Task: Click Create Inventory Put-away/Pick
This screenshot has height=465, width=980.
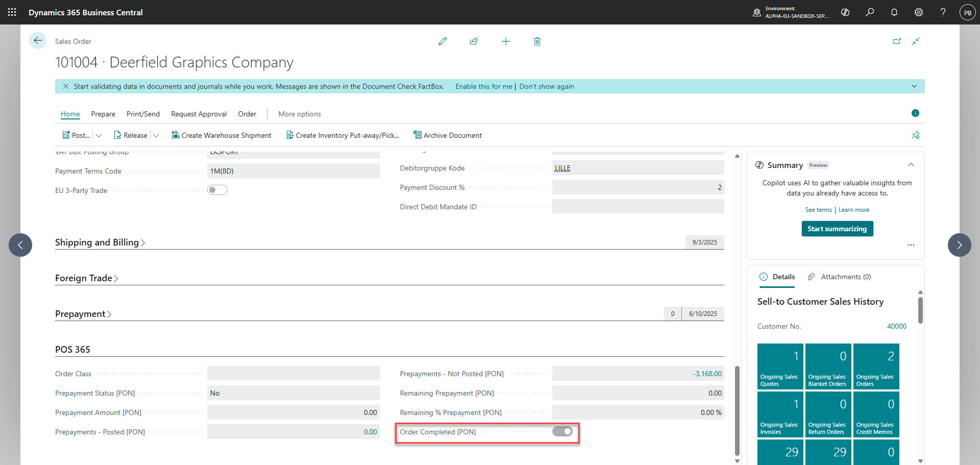Action: [x=342, y=135]
